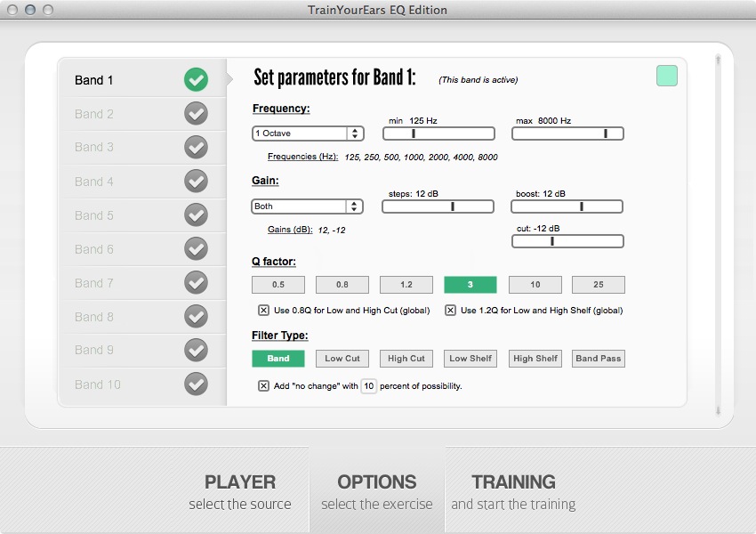
Task: Open the 1 Octave frequency dropdown
Action: coord(308,133)
